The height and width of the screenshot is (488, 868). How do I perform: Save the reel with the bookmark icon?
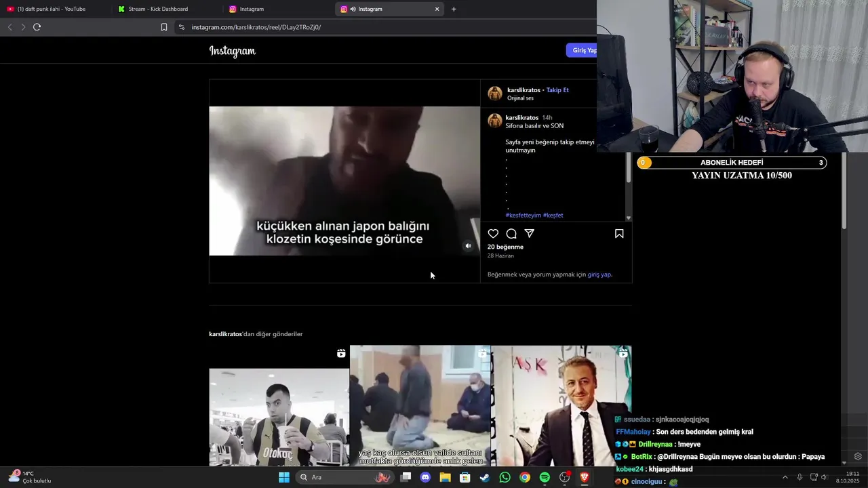tap(619, 233)
